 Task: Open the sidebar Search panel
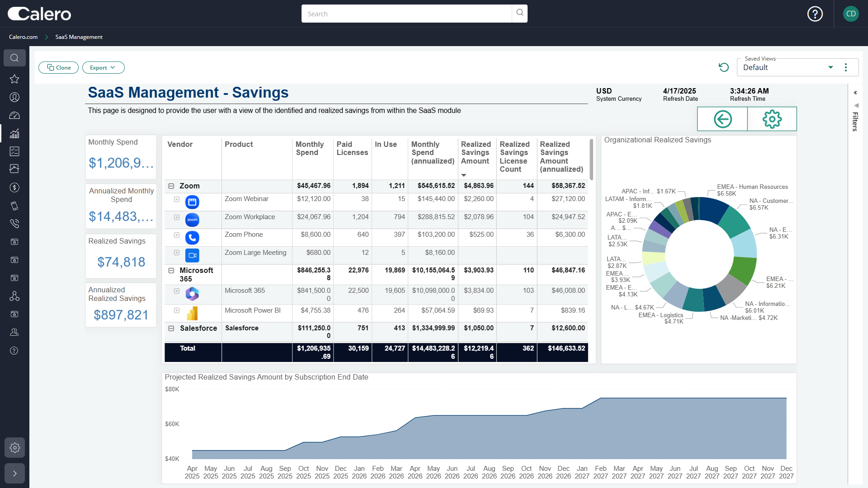click(14, 58)
